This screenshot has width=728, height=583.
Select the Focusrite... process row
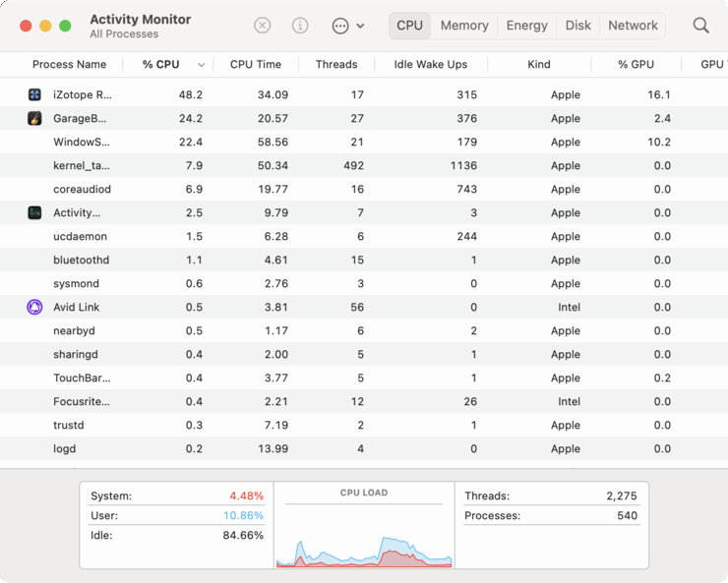click(364, 402)
